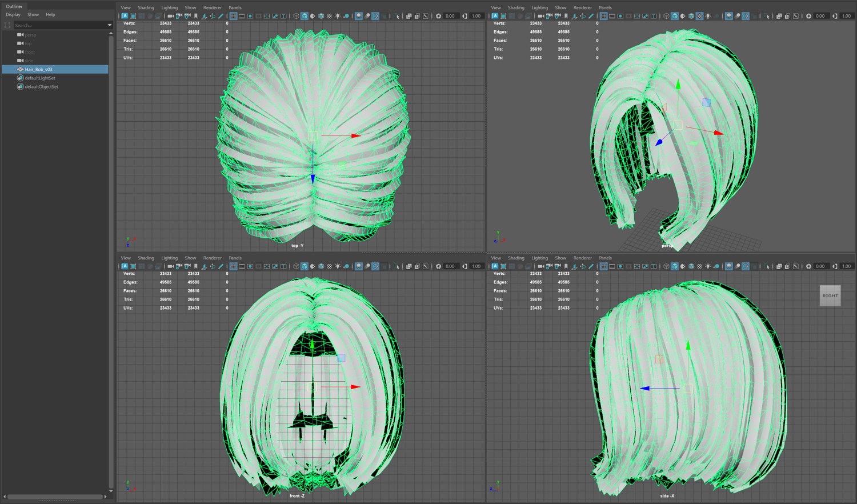Click safe action icon in front viewport toolbar
The width and height of the screenshot is (857, 504).
click(275, 266)
